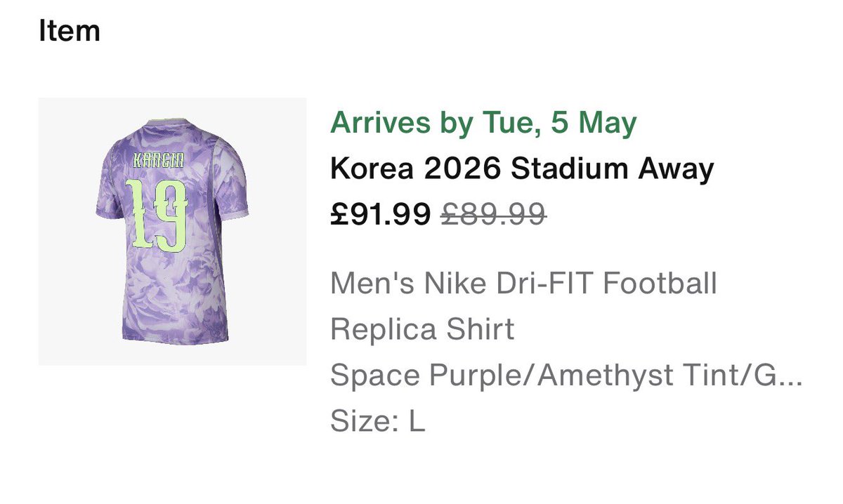Screen dimensions: 843x504
Task: Click the number 19 on the jersey
Action: pos(156,215)
